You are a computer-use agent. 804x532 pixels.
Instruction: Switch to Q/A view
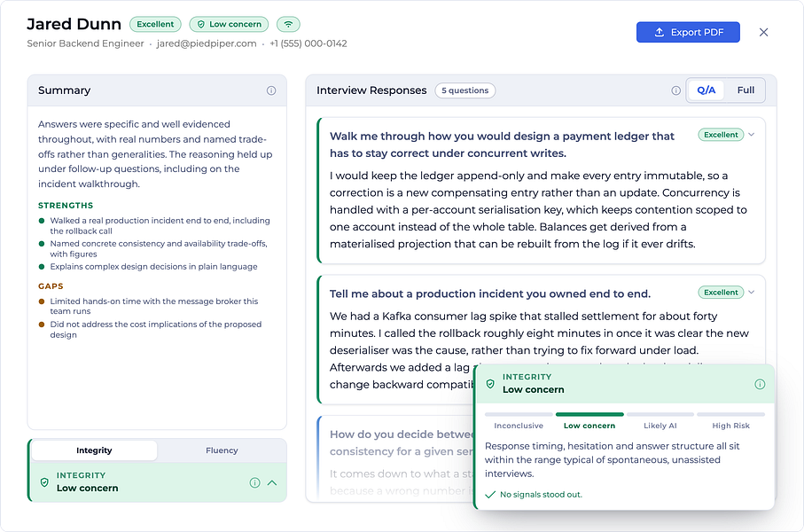[x=706, y=90]
